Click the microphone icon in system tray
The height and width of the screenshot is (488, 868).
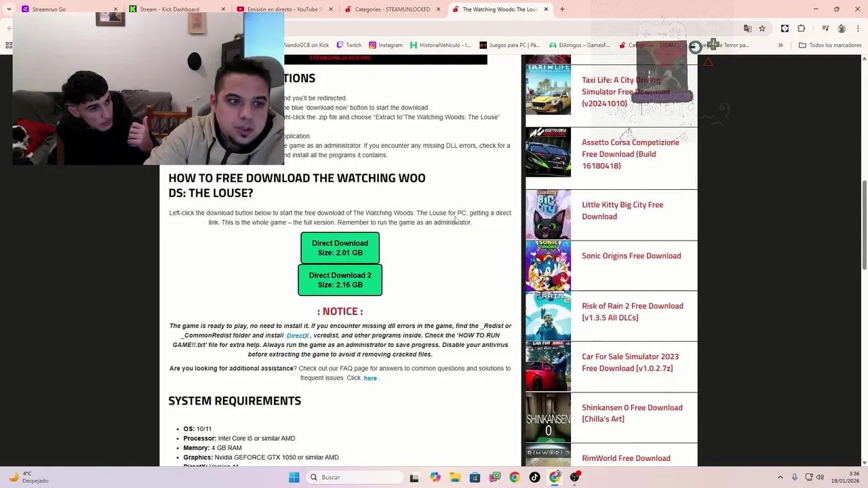click(x=795, y=477)
